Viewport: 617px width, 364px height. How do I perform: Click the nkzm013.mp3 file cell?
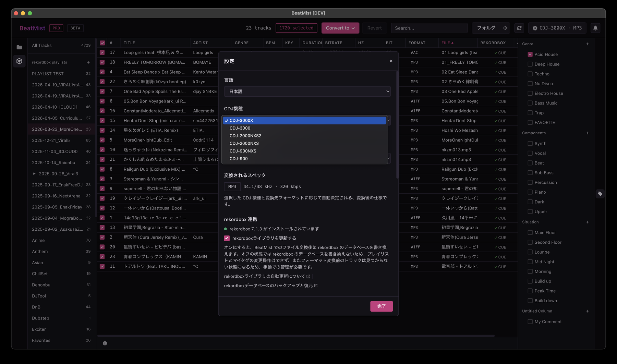[x=456, y=150]
